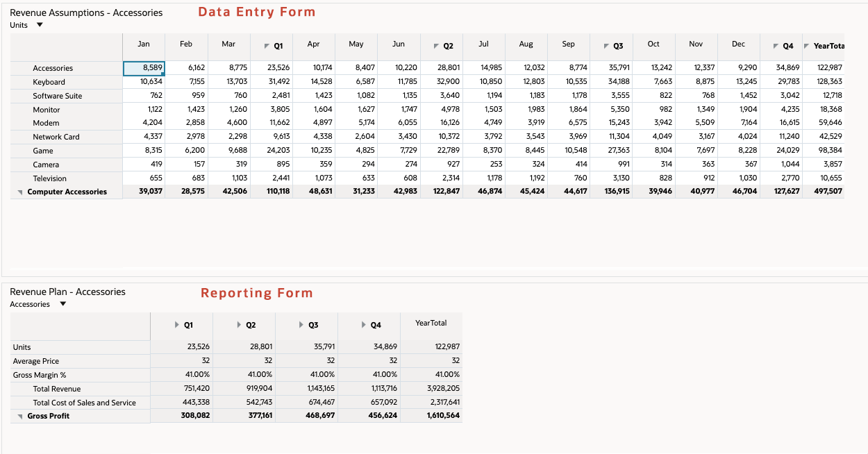This screenshot has height=454, width=868.
Task: Click the Game Jun cell 7,729
Action: click(x=399, y=151)
